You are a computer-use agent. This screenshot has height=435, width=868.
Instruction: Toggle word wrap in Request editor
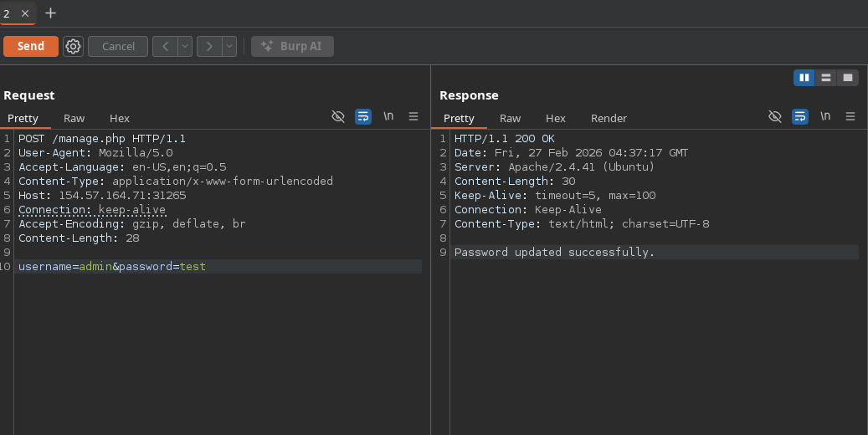pyautogui.click(x=363, y=116)
